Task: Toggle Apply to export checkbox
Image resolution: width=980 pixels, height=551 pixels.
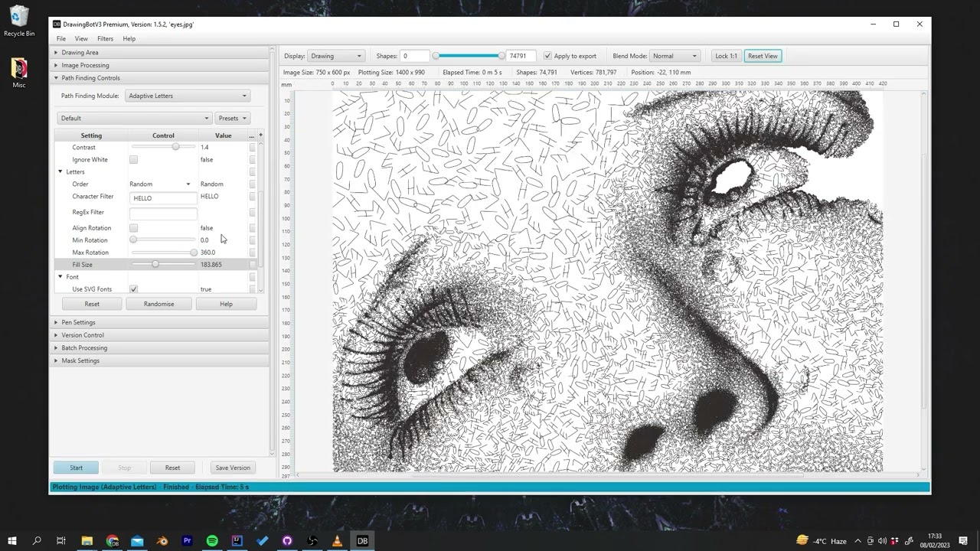Action: coord(547,56)
